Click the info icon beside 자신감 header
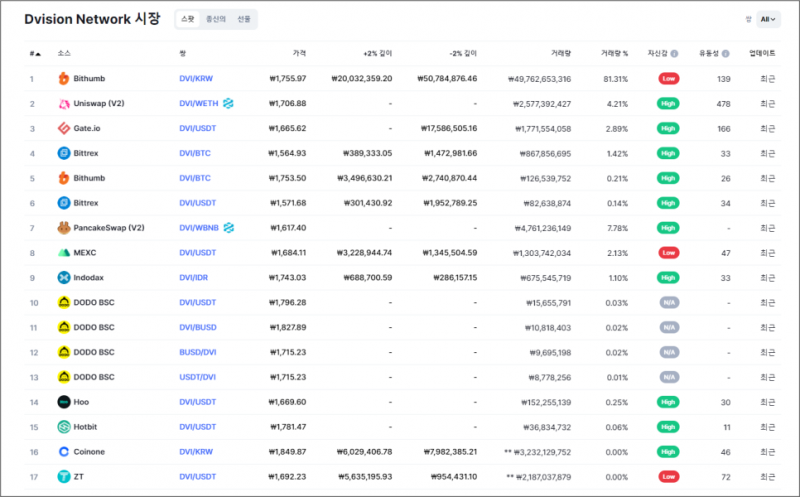 pos(674,54)
